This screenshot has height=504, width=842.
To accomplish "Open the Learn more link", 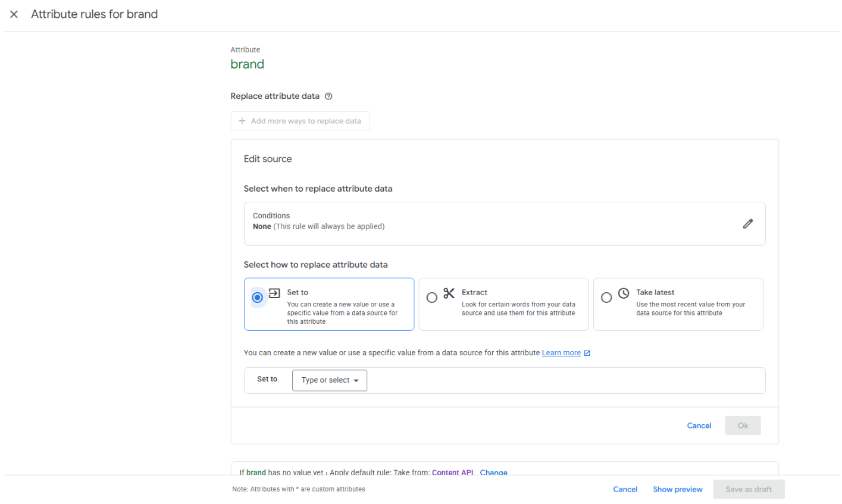I will (x=561, y=353).
